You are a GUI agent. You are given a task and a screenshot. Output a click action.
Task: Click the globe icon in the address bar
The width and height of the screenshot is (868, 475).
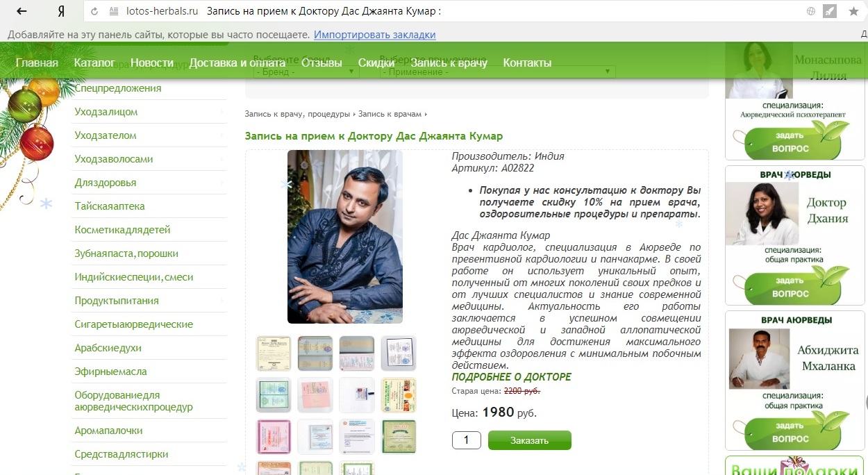pyautogui.click(x=811, y=11)
